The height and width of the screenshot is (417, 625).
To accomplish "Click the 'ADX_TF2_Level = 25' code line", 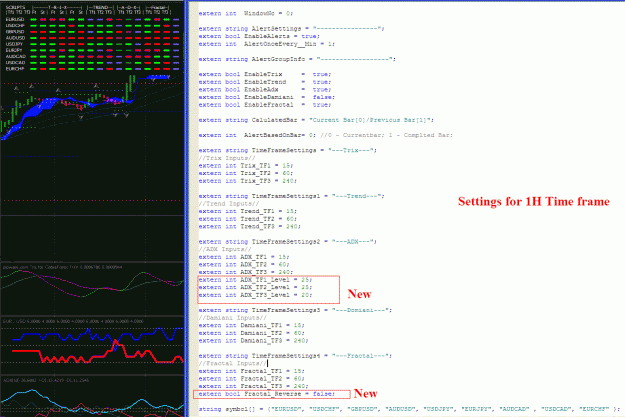I will coord(255,287).
